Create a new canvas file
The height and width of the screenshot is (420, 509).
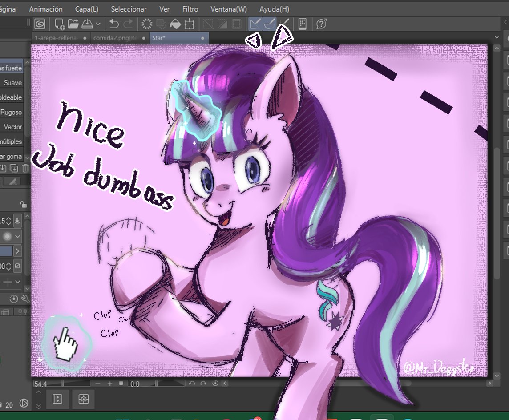coord(60,24)
